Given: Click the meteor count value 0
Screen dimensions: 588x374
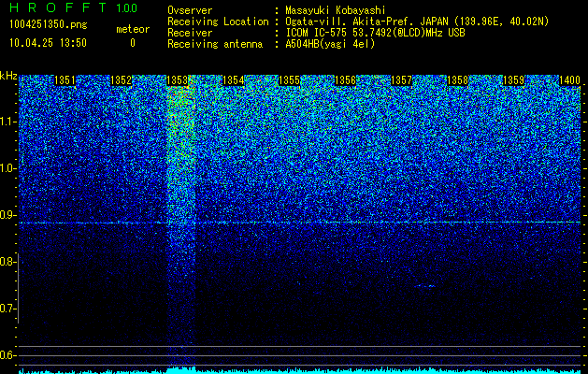Looking at the screenshot, I should click(x=133, y=43).
